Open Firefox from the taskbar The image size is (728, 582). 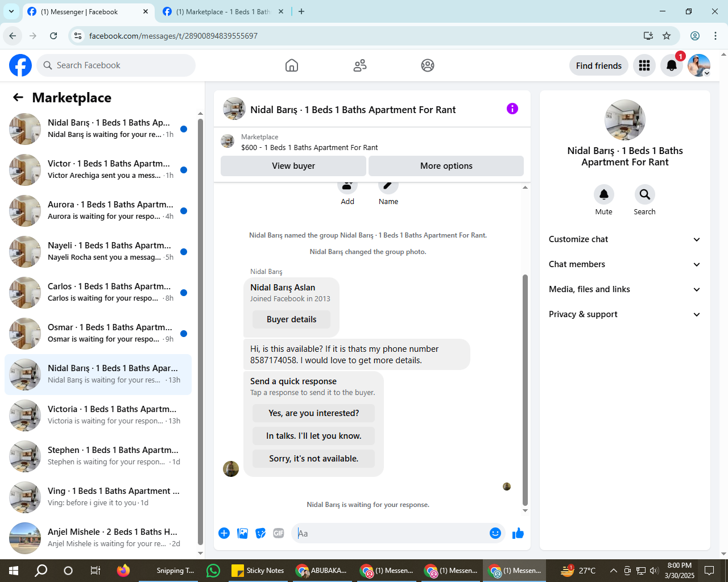123,571
